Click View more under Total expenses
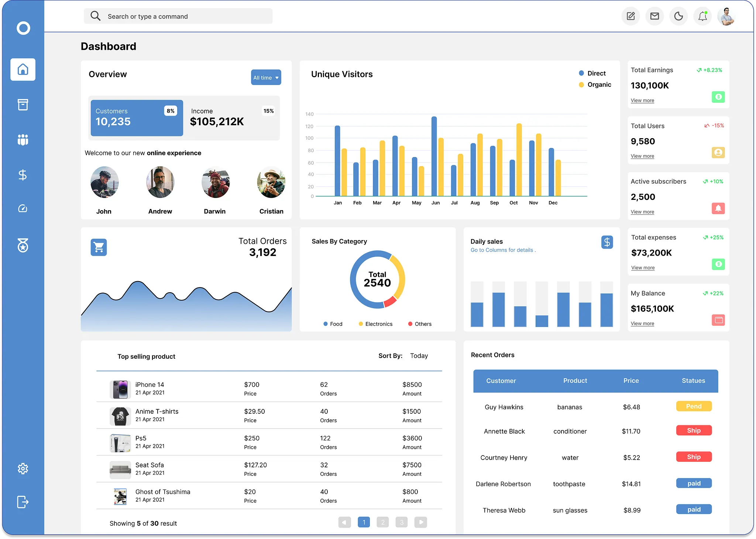This screenshot has width=756, height=539. click(x=643, y=268)
